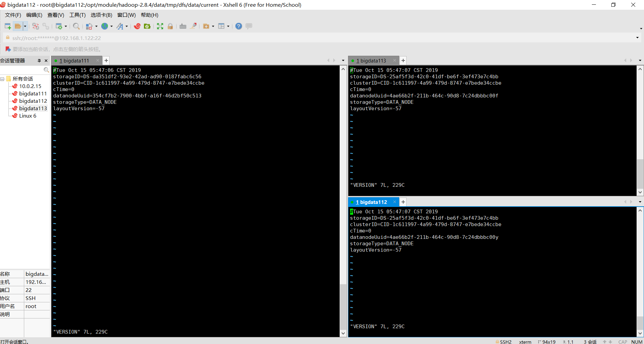
Task: Expand the properties icon dropdown arrow
Action: (66, 26)
